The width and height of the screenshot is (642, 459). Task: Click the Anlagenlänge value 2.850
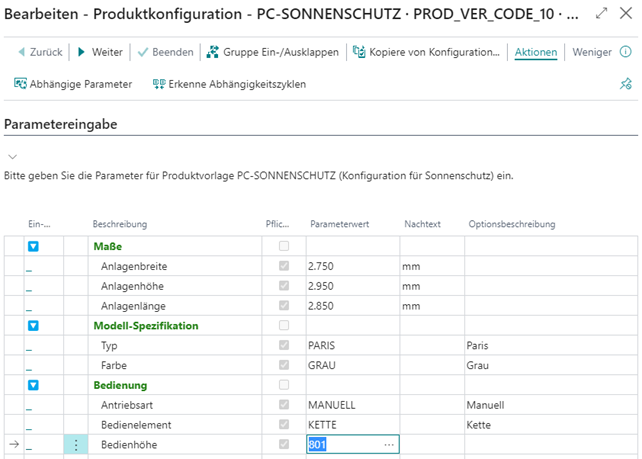coord(321,306)
